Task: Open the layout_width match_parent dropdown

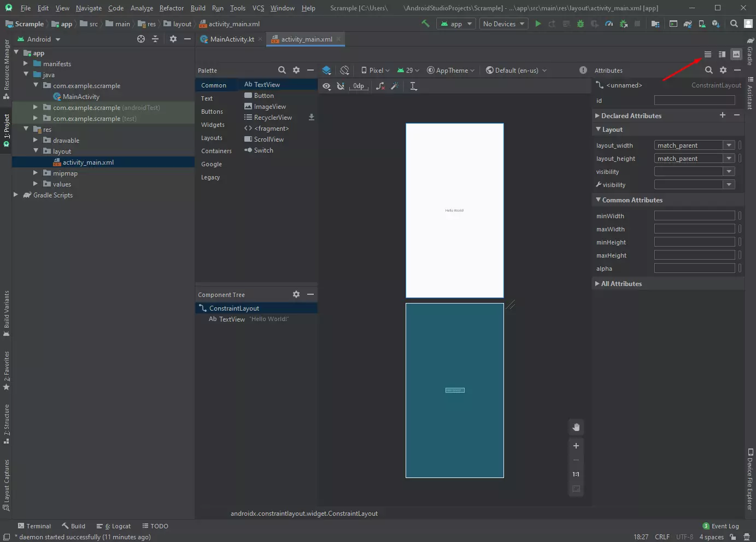Action: (694, 145)
